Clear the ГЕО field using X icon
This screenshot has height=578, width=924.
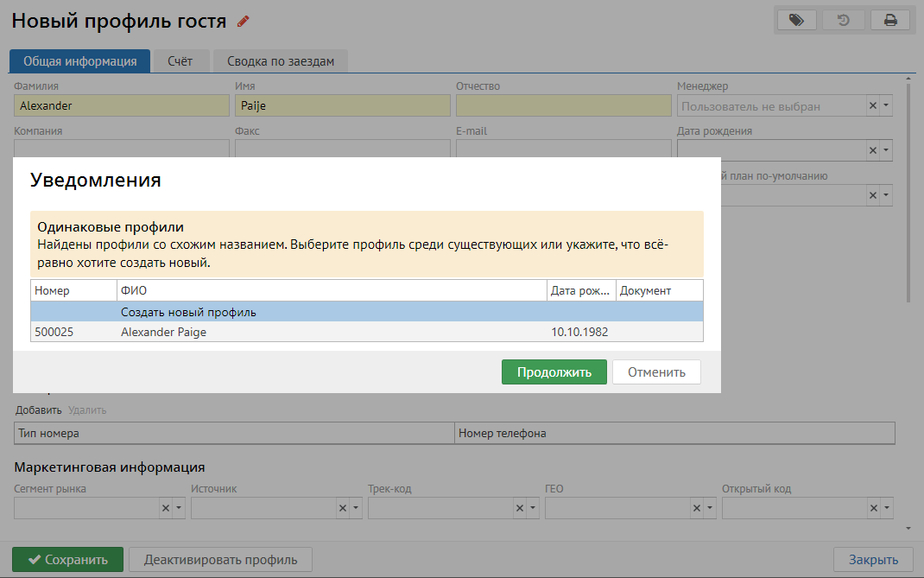(697, 508)
